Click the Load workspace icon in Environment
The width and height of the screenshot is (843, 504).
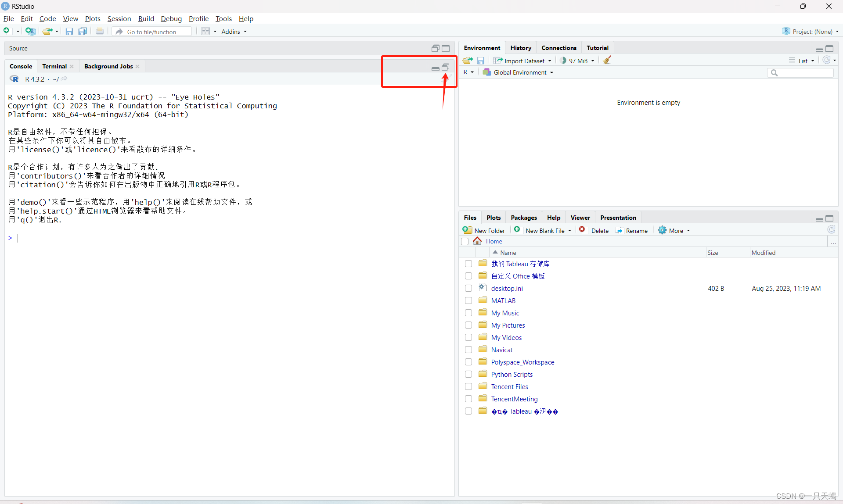468,61
